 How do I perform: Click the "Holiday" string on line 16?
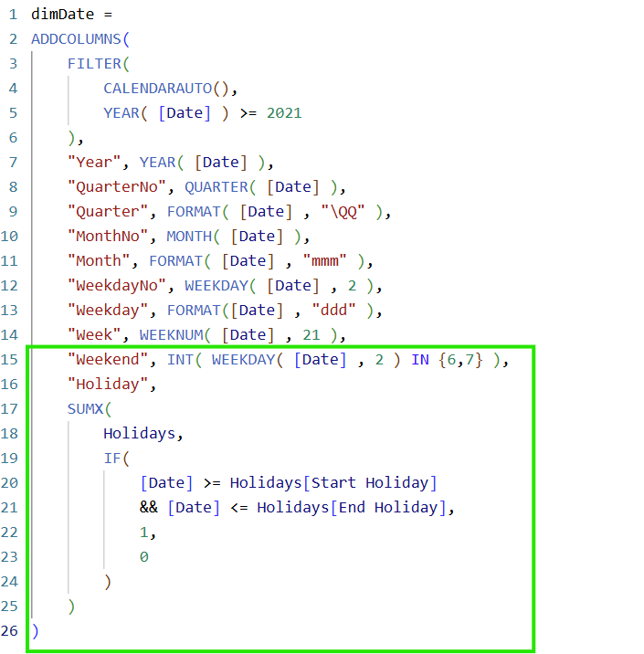pos(108,385)
